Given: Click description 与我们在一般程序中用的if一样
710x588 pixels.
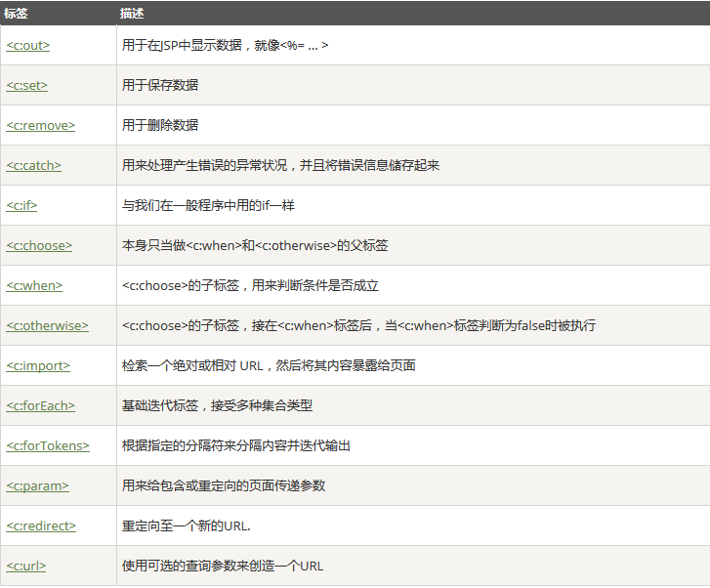Looking at the screenshot, I should point(208,205).
